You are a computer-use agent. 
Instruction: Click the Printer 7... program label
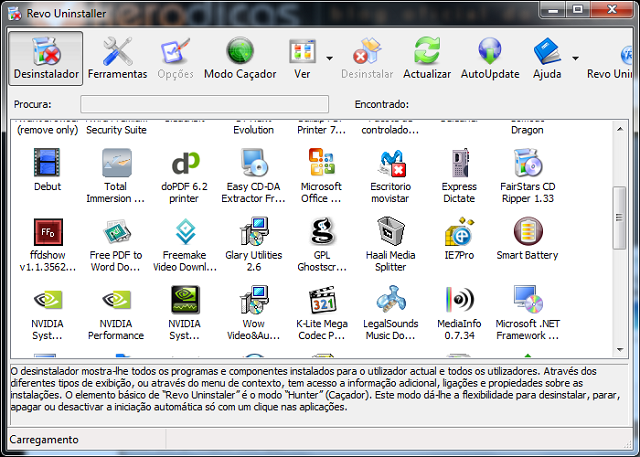point(322,130)
